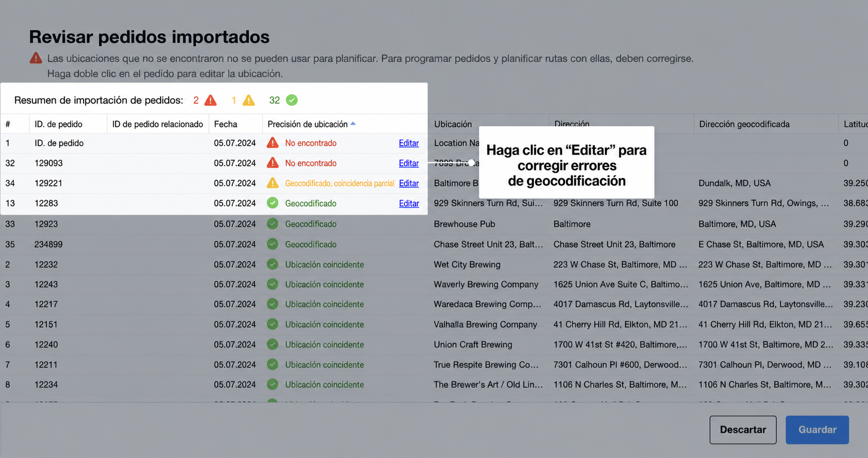Image resolution: width=868 pixels, height=458 pixels.
Task: Click the sort arrow on Precisión de ubicación
Action: [353, 124]
